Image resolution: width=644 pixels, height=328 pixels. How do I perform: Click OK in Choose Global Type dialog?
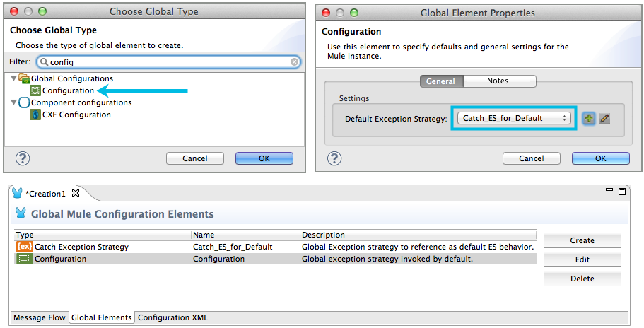[264, 158]
